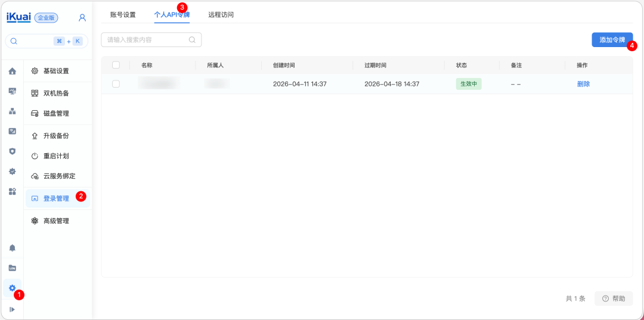Click the 共 1 条 total count
Image resolution: width=644 pixels, height=320 pixels.
[575, 299]
